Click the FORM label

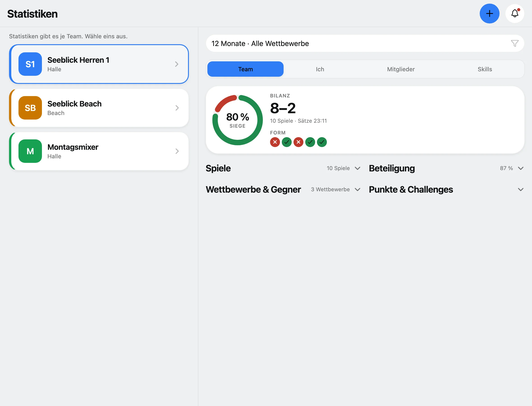(278, 133)
